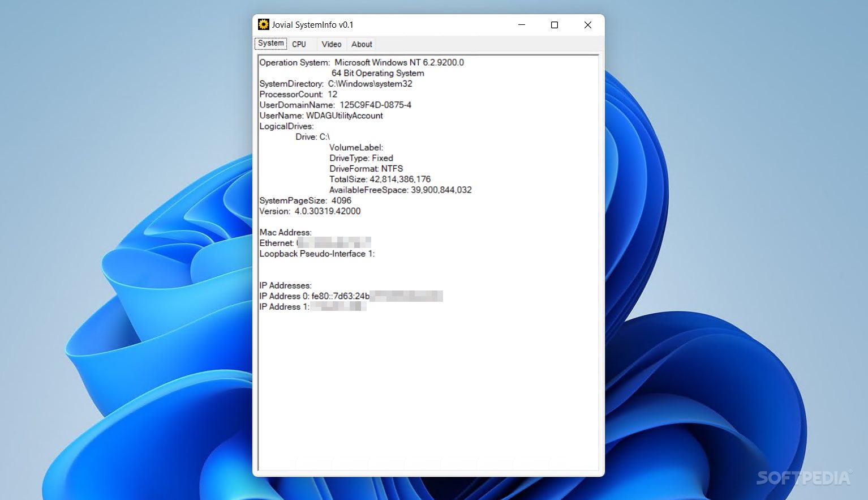Click the 'DriveFormat: NTFS' line
The height and width of the screenshot is (500, 868).
pyautogui.click(x=366, y=169)
